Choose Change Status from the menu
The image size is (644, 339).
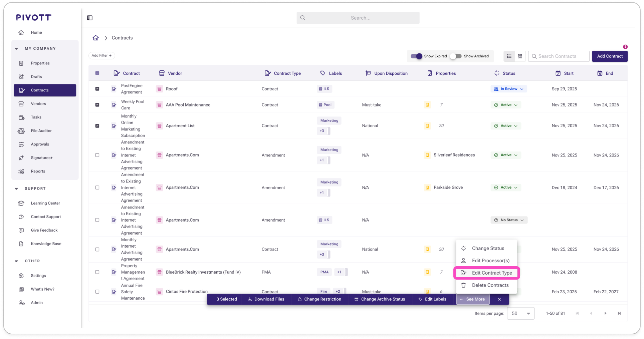486,248
